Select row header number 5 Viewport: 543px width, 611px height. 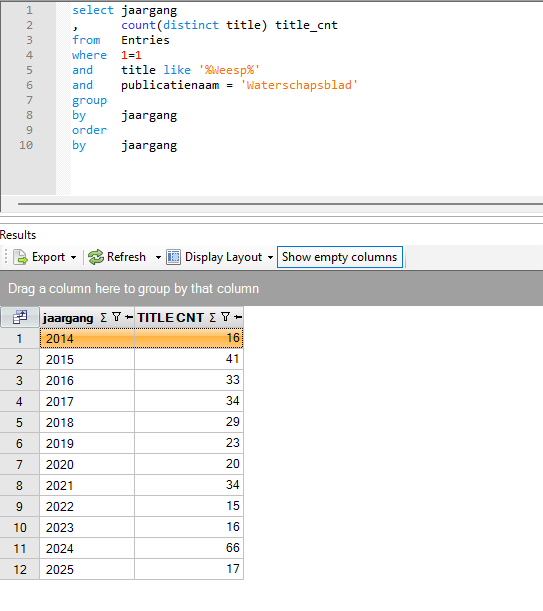click(x=19, y=422)
